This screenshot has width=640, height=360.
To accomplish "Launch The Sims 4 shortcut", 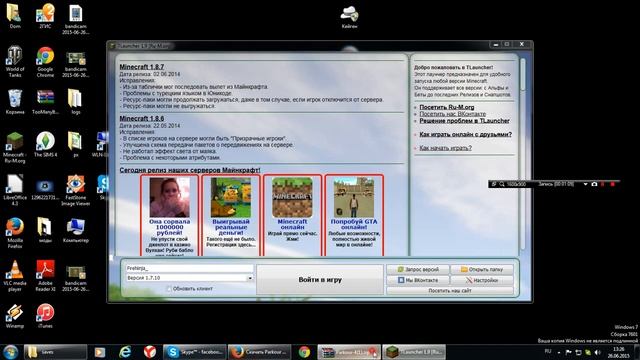I will coord(45,144).
